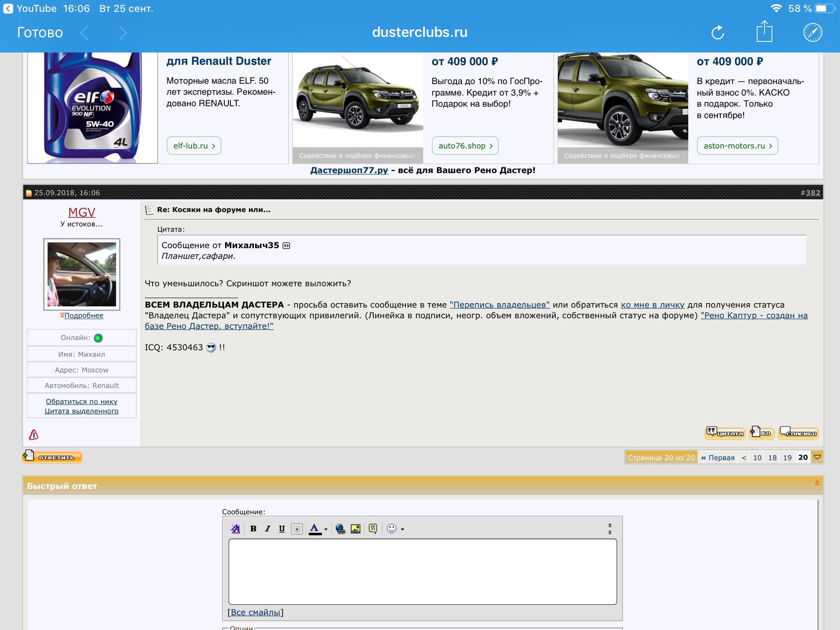840x630 pixels.
Task: Click the multi-quote БО button
Action: tap(762, 432)
